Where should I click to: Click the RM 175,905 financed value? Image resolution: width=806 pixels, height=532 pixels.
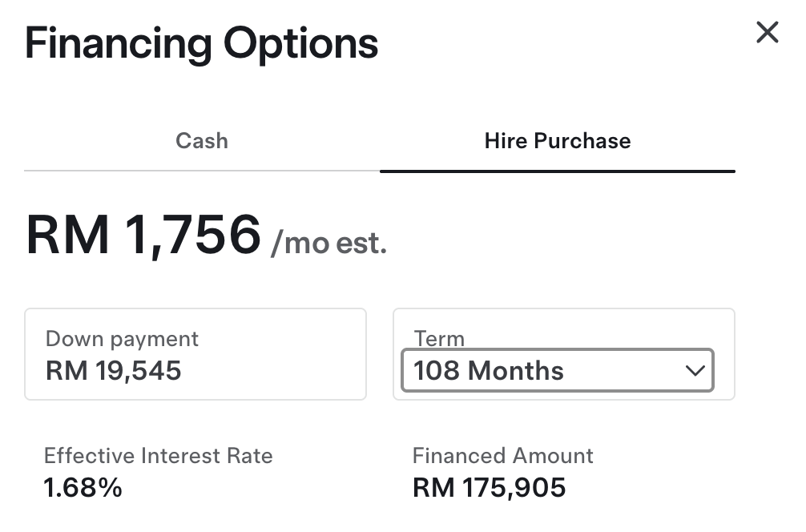[x=489, y=488]
